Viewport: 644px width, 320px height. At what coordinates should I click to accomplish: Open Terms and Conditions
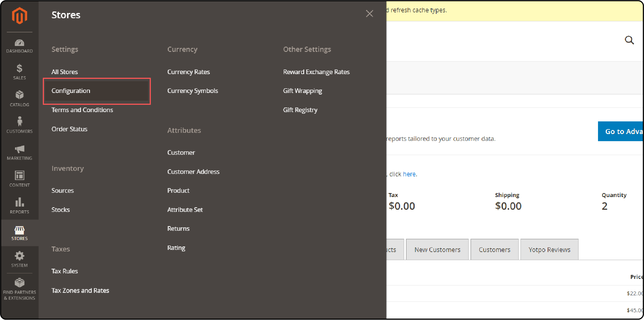[82, 110]
